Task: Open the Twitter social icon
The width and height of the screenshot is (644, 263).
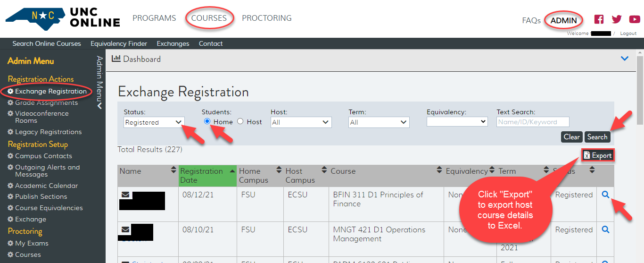Action: pos(617,19)
